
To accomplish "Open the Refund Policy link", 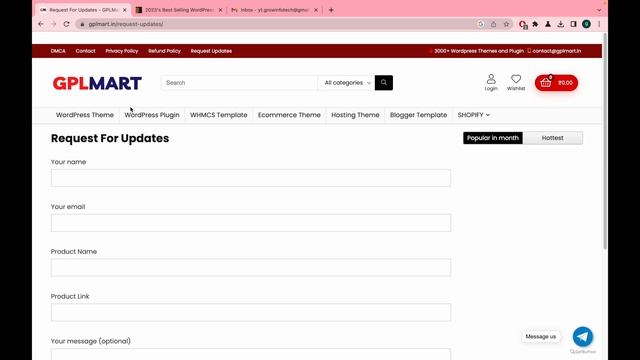I will pyautogui.click(x=164, y=51).
